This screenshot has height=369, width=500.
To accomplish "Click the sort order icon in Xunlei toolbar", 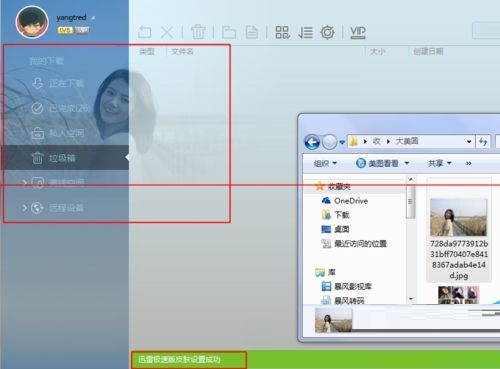I will click(x=305, y=32).
